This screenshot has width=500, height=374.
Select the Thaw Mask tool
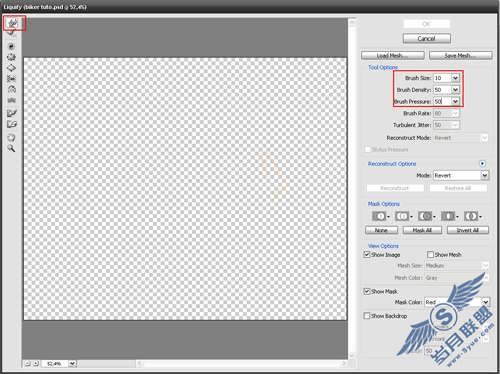[x=11, y=124]
